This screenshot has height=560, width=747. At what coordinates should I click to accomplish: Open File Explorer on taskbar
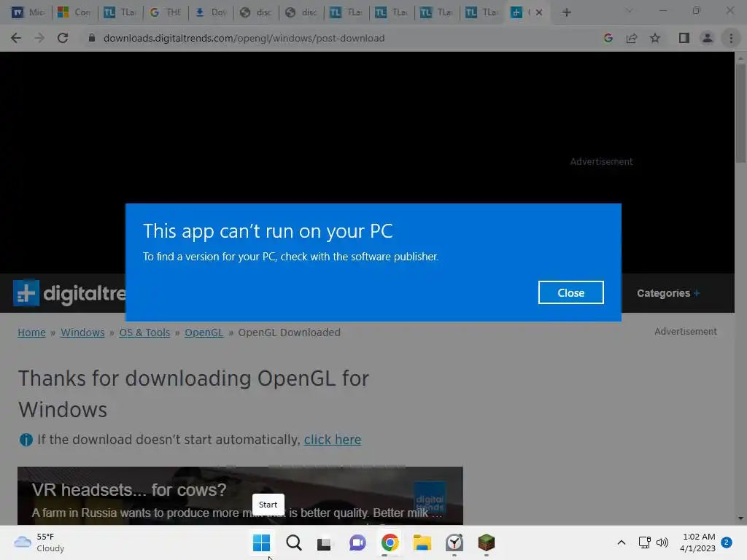422,542
